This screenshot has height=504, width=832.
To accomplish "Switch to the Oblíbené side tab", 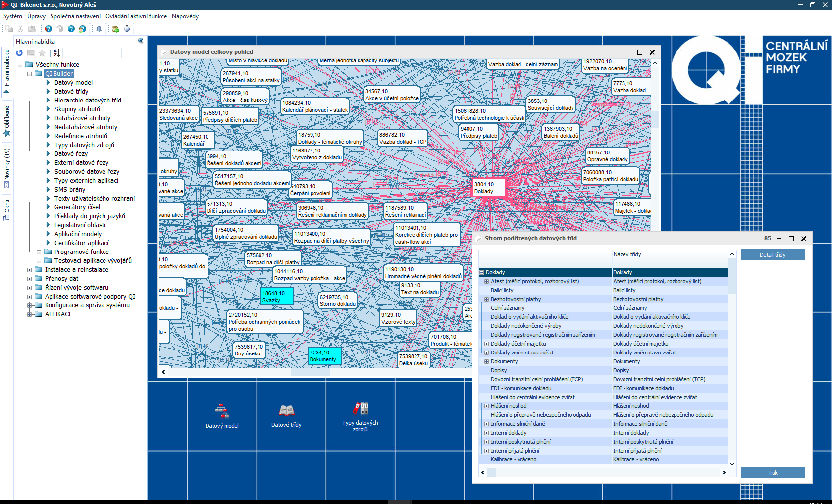I will (x=7, y=121).
